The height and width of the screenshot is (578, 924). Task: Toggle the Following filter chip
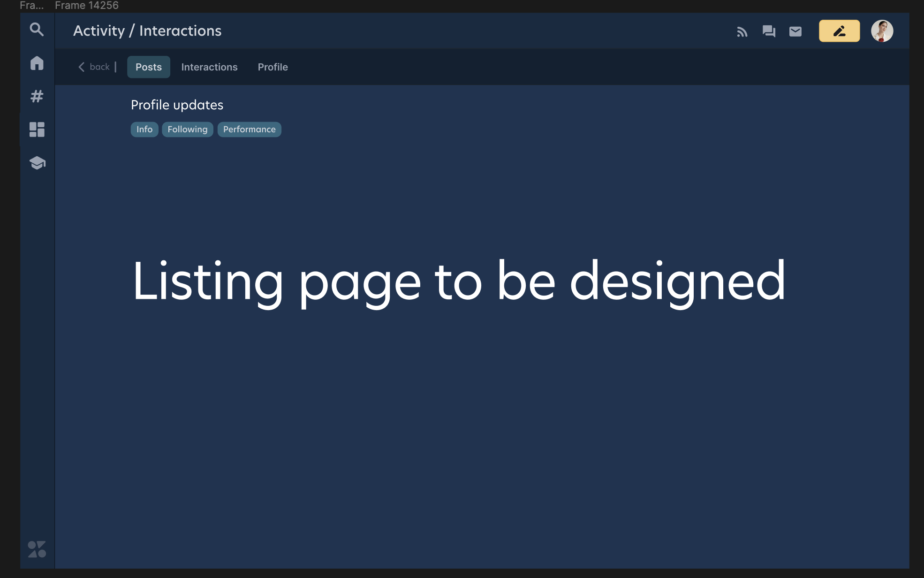pos(187,129)
